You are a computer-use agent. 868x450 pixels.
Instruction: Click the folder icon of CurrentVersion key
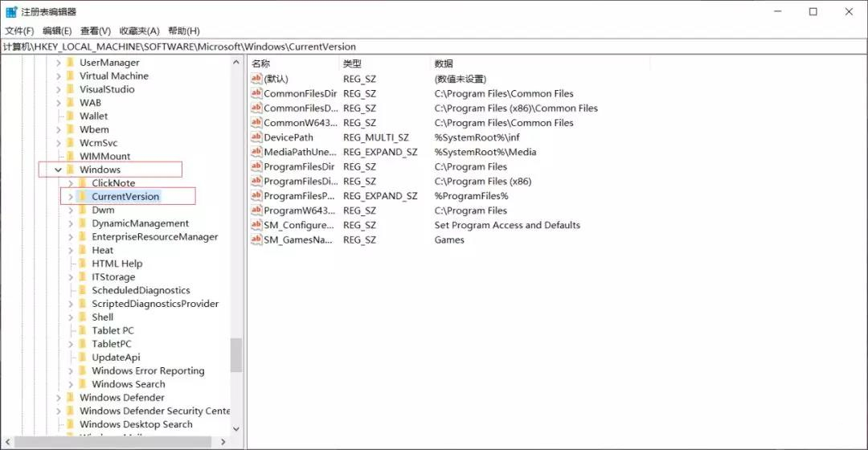click(83, 196)
